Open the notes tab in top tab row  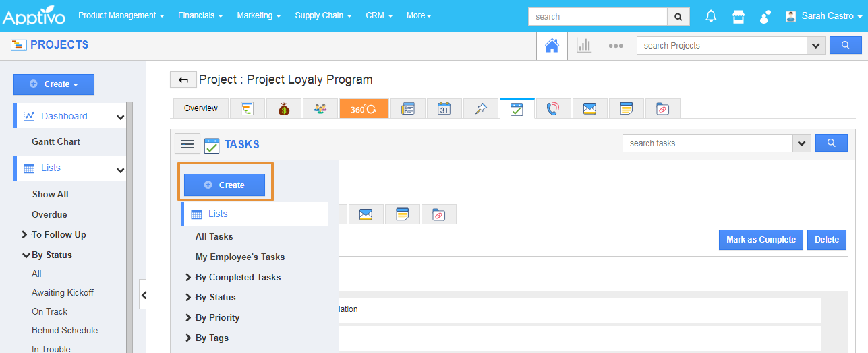pos(627,108)
